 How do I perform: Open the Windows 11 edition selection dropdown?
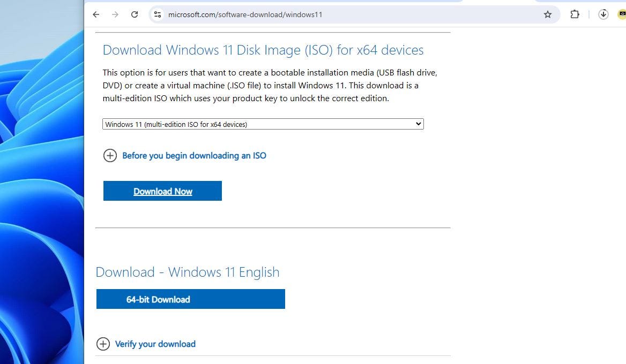tap(263, 124)
